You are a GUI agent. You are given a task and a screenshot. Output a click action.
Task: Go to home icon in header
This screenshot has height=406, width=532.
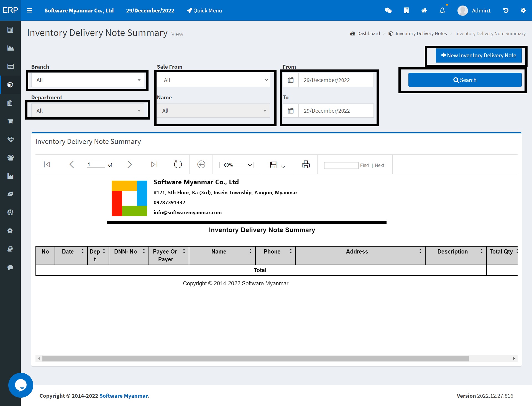pos(424,11)
